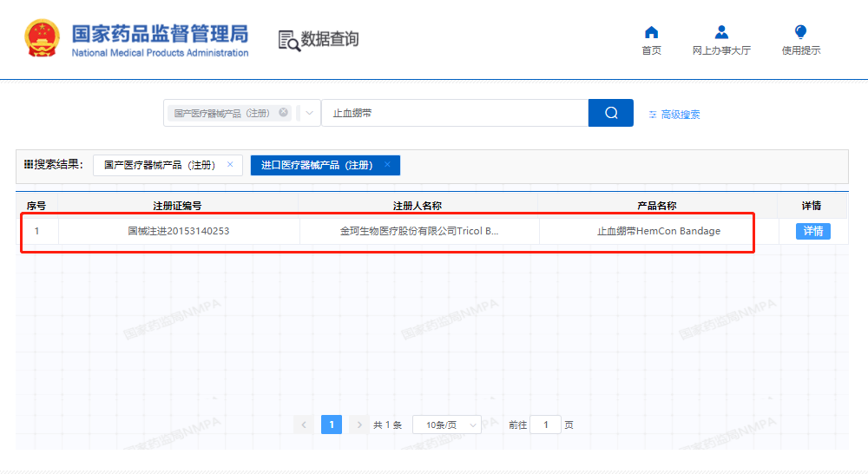Screen dimensions: 868x474
Task: Click the registrant cell 金珂生物医疗股份有限公司
Action: coord(419,231)
